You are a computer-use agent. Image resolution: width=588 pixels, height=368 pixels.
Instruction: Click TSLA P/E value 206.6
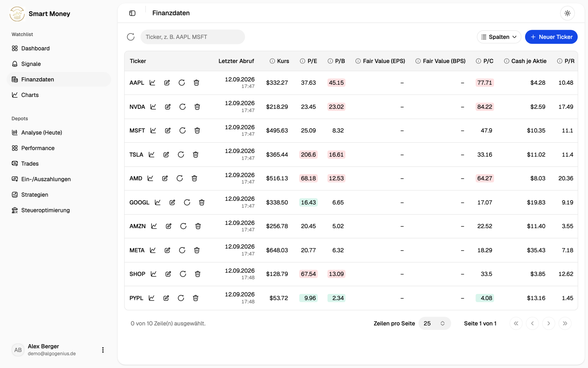click(x=308, y=155)
